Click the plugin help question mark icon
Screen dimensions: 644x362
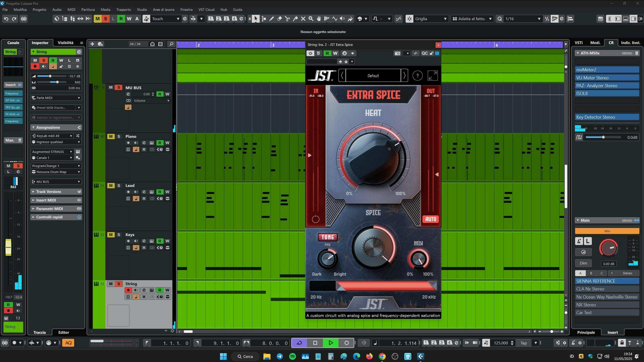[417, 76]
